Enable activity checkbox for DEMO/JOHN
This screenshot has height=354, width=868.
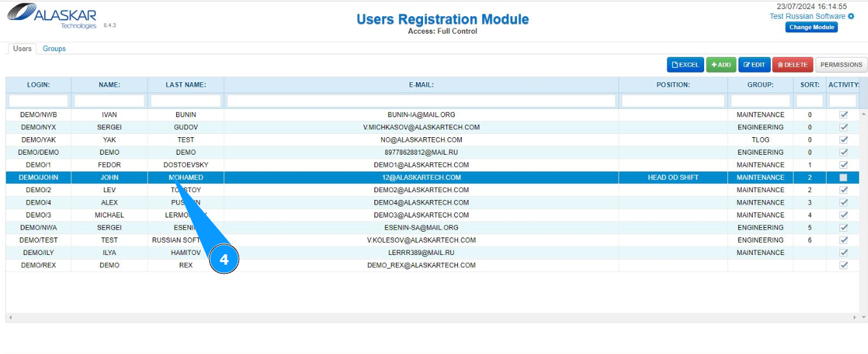click(x=843, y=177)
